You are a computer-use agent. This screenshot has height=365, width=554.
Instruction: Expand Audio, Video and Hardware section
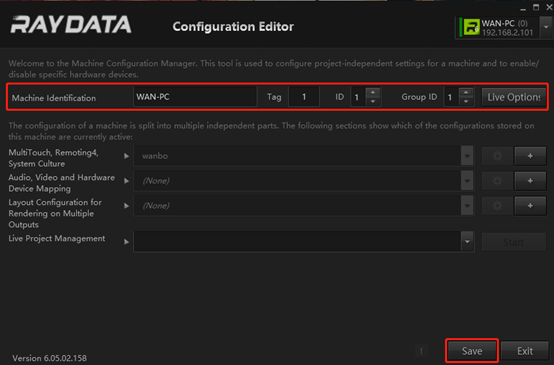click(x=126, y=181)
